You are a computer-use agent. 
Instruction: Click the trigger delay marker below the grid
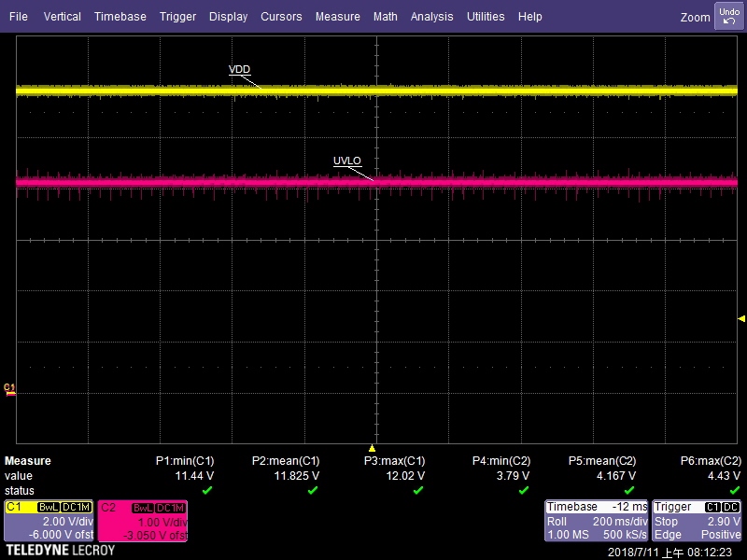click(x=372, y=448)
